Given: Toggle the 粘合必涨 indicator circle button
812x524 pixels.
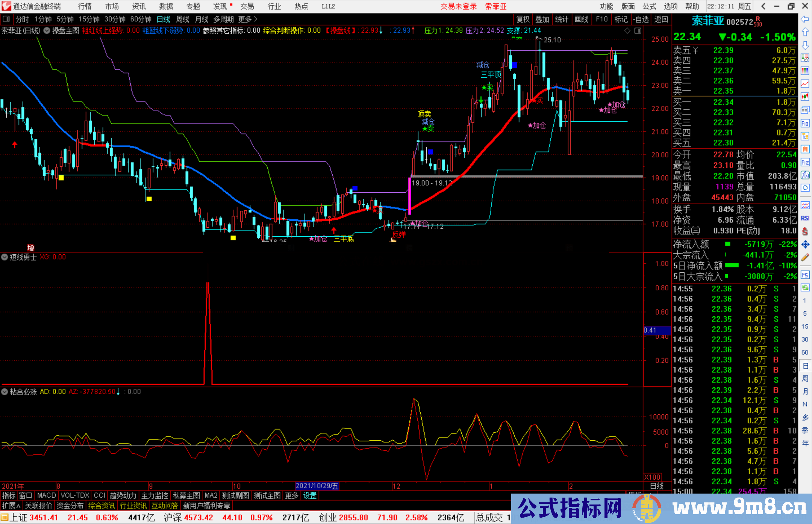Looking at the screenshot, I should tap(5, 392).
